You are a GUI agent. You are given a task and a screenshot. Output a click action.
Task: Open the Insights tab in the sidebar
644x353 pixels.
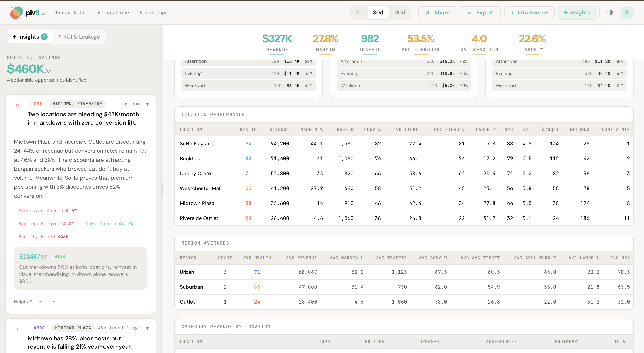(30, 37)
